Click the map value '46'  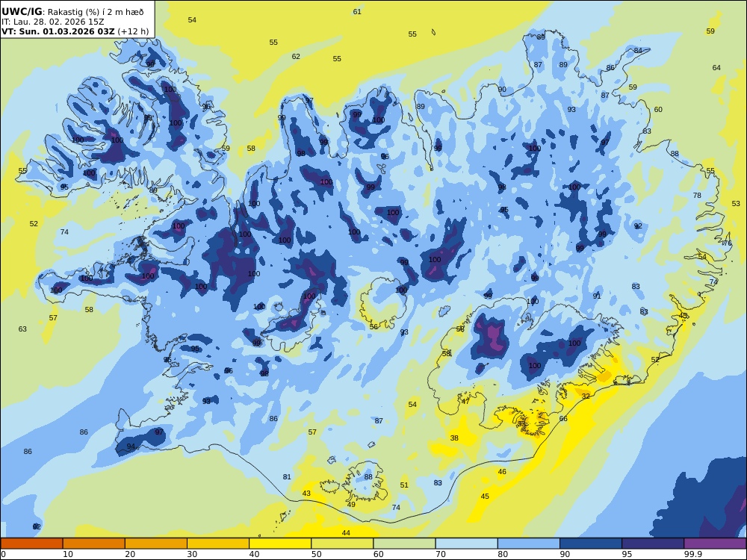pos(502,472)
